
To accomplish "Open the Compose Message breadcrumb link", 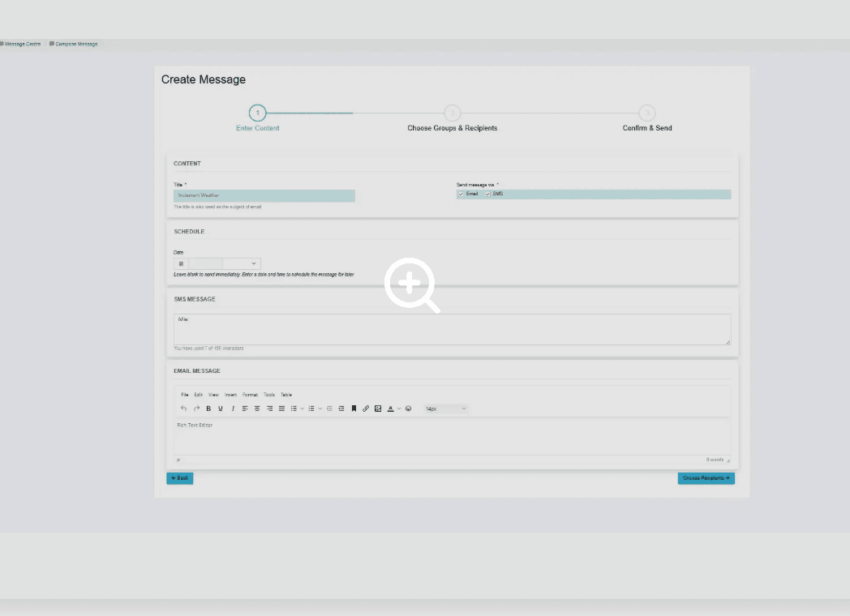I will coord(76,44).
